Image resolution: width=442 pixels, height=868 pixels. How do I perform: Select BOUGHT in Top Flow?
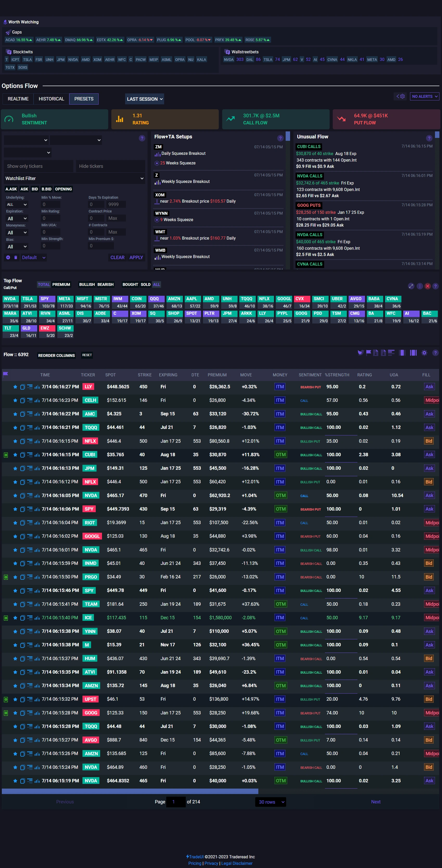(x=130, y=284)
